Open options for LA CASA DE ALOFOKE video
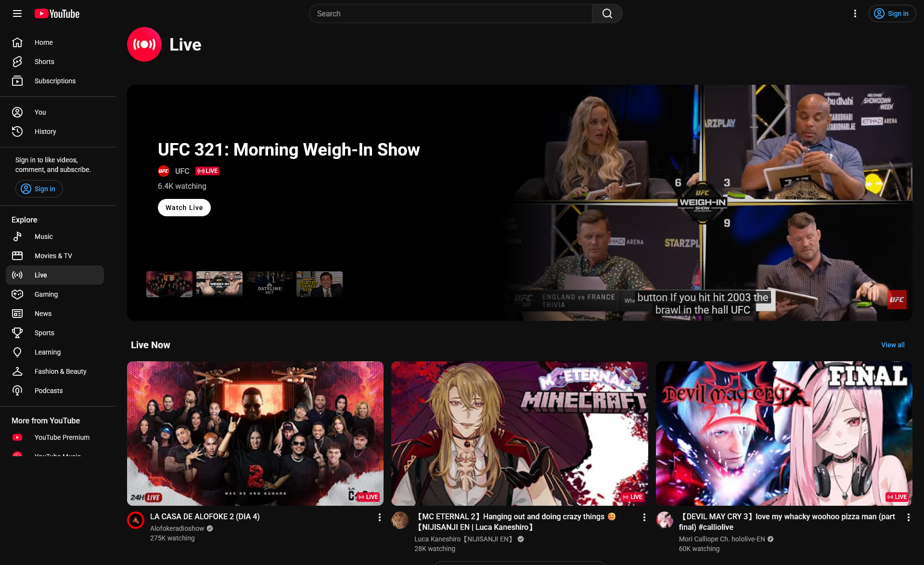924x565 pixels. (379, 517)
